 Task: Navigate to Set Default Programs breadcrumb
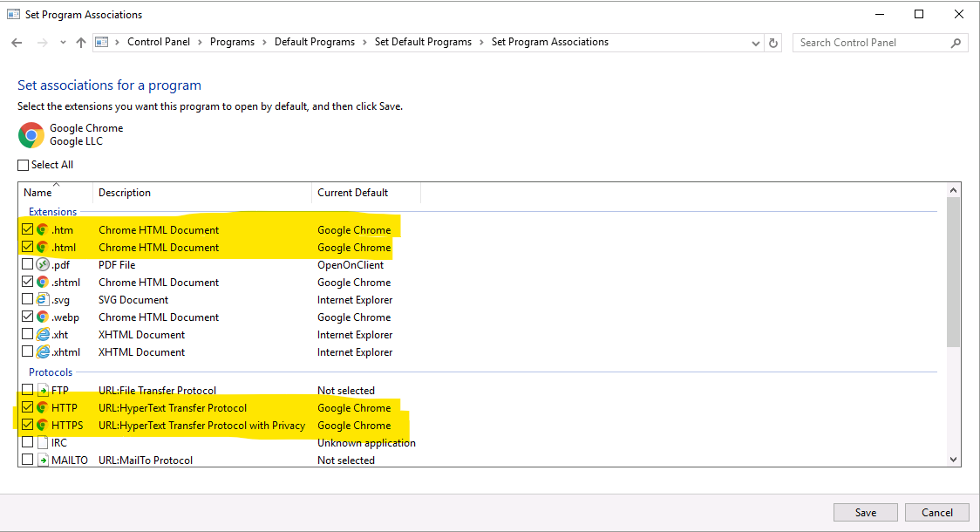[x=423, y=42]
